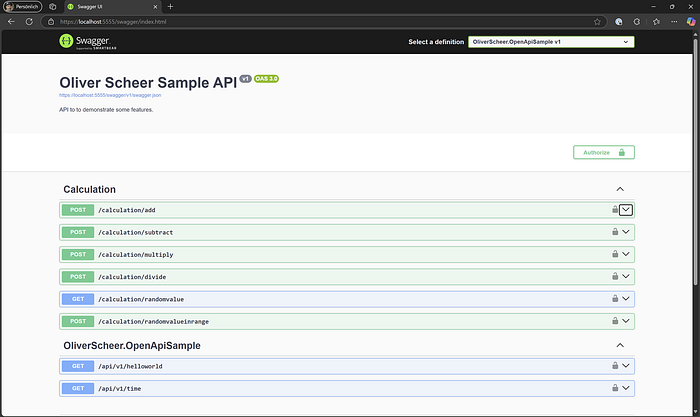Image resolution: width=700 pixels, height=417 pixels.
Task: Collapse the Calculation section
Action: click(x=620, y=189)
